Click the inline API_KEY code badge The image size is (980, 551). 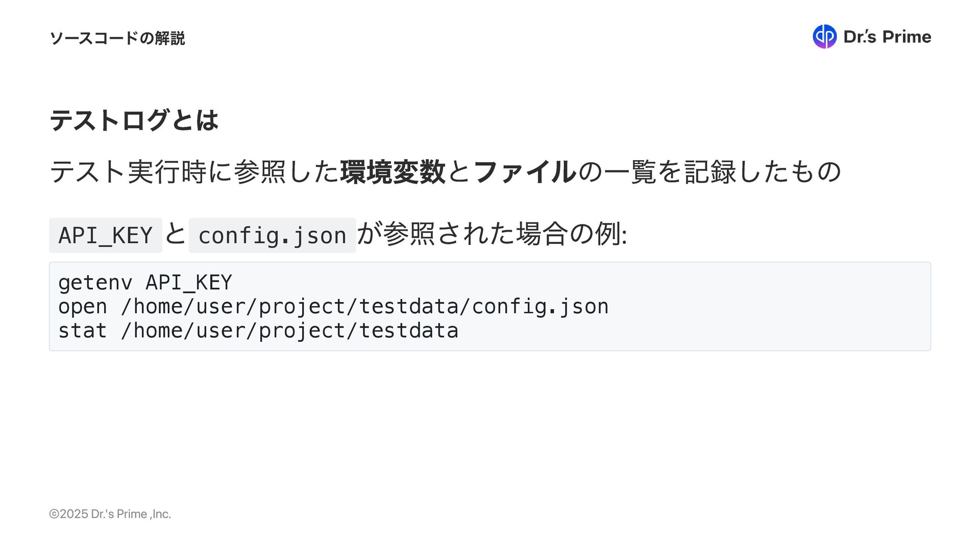pyautogui.click(x=106, y=235)
